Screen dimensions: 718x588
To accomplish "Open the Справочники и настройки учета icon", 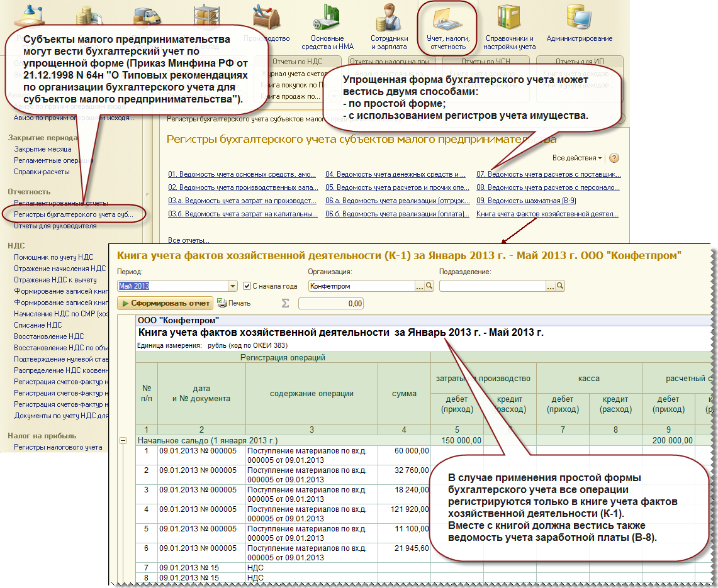I will [x=509, y=18].
